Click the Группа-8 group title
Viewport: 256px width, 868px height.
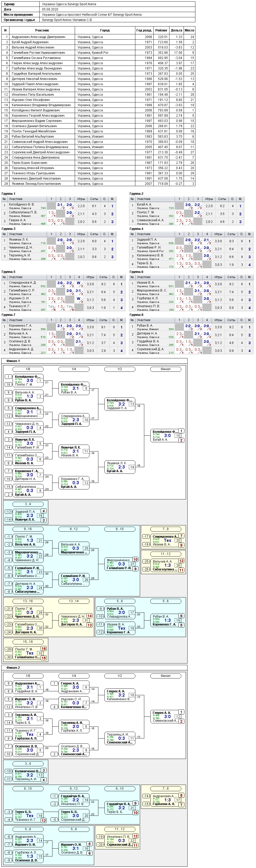click(136, 315)
